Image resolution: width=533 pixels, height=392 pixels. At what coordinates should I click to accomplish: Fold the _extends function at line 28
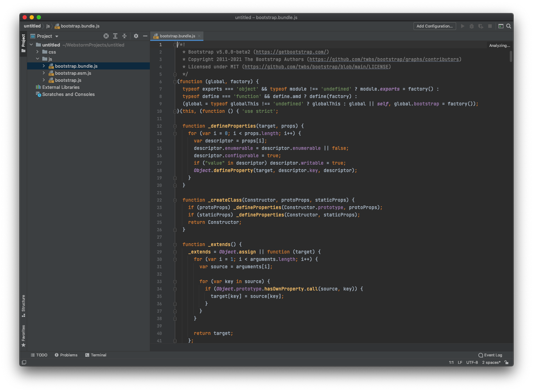(175, 245)
